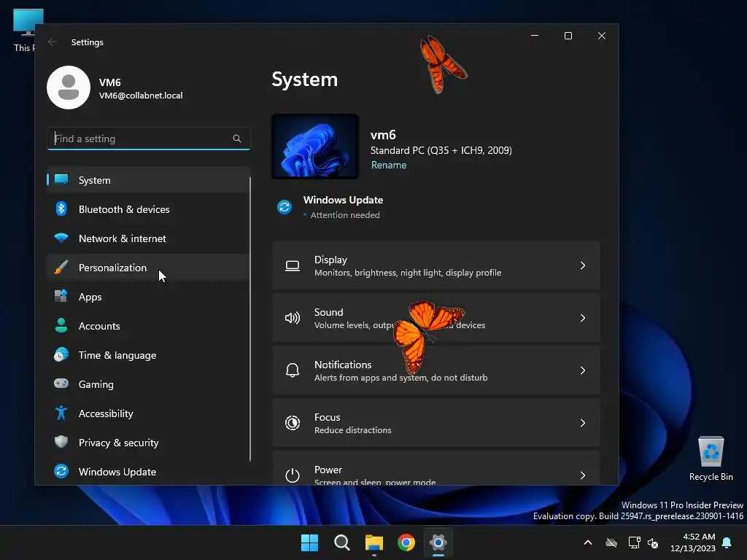747x560 pixels.
Task: Click the VM6 account name
Action: point(109,82)
